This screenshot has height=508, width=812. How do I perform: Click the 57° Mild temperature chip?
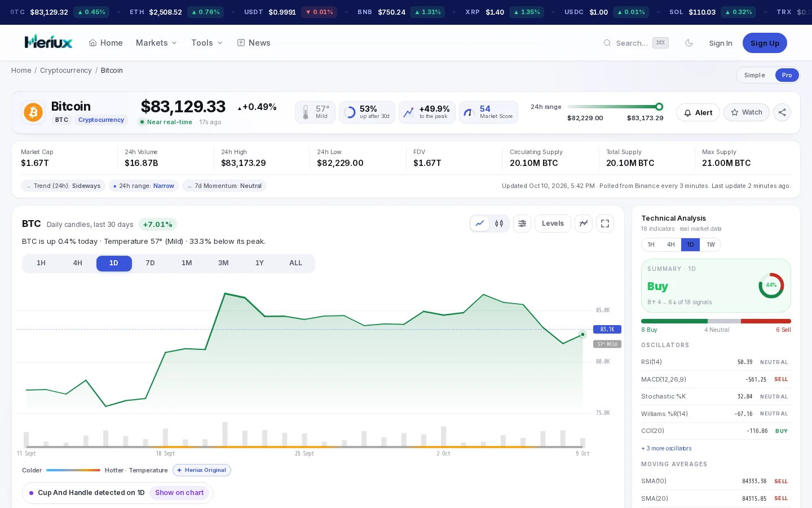(315, 112)
